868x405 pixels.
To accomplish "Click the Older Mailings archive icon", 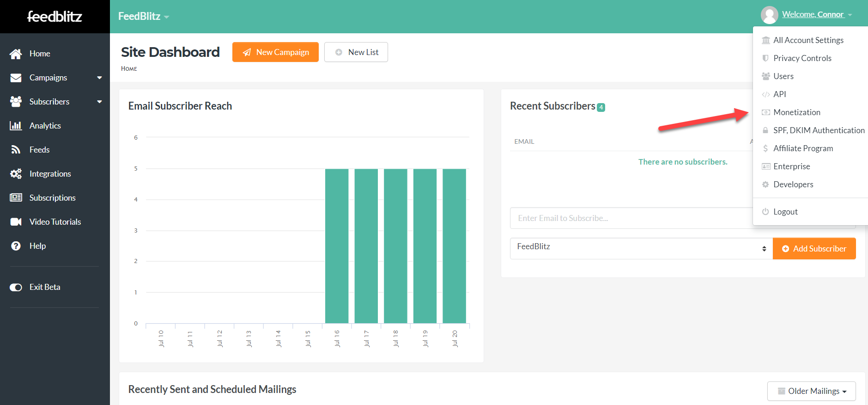I will click(x=782, y=391).
